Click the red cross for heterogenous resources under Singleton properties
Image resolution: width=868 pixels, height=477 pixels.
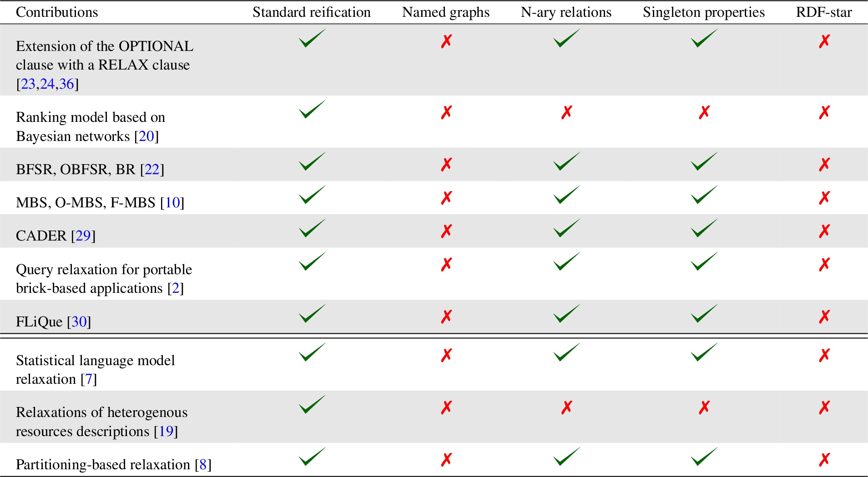704,407
